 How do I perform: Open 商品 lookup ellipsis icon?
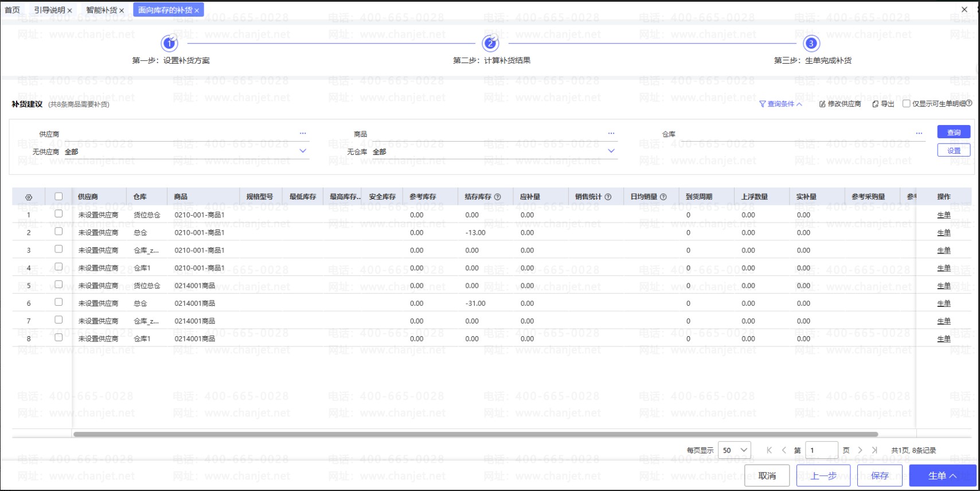click(x=611, y=133)
